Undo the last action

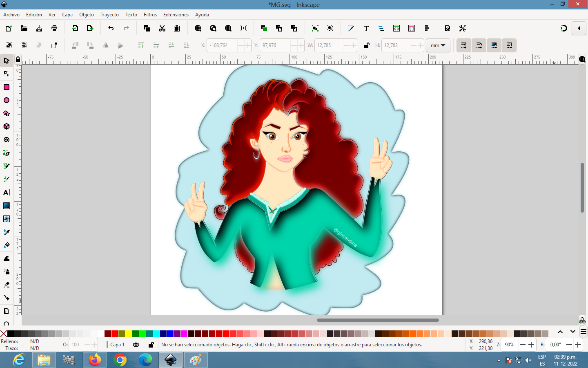tap(111, 28)
